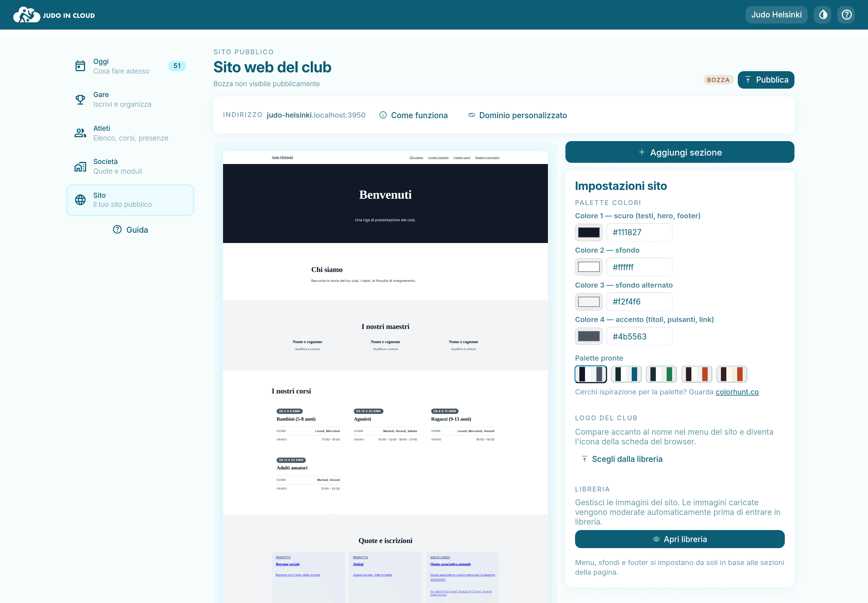Open Colore 4 accento color swatch

pos(589,336)
